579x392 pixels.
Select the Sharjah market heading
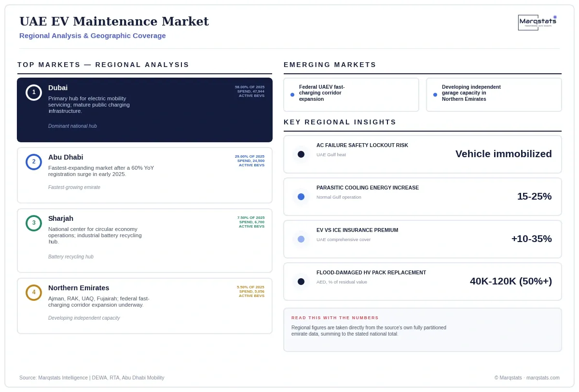61,218
